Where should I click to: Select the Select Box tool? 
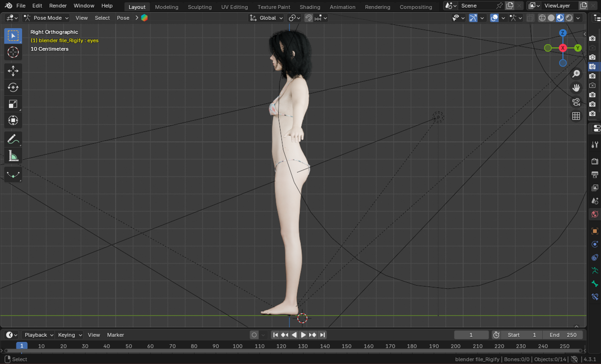point(13,36)
